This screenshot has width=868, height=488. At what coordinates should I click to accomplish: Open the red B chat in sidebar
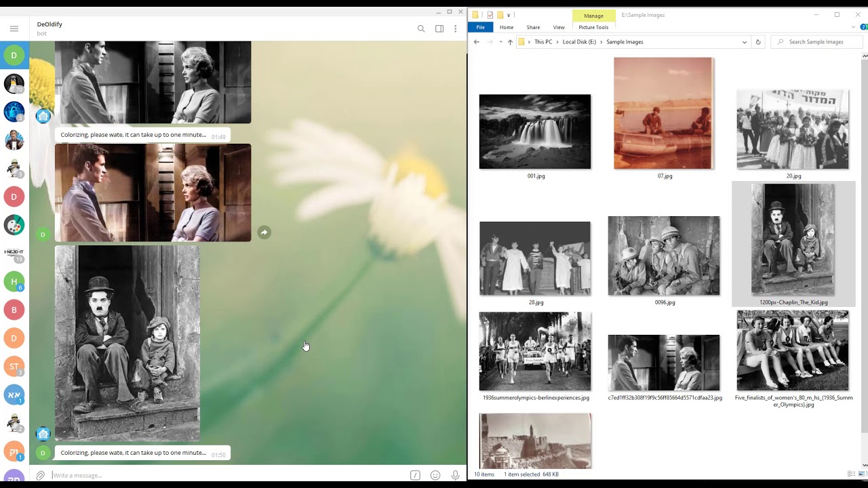pos(14,310)
